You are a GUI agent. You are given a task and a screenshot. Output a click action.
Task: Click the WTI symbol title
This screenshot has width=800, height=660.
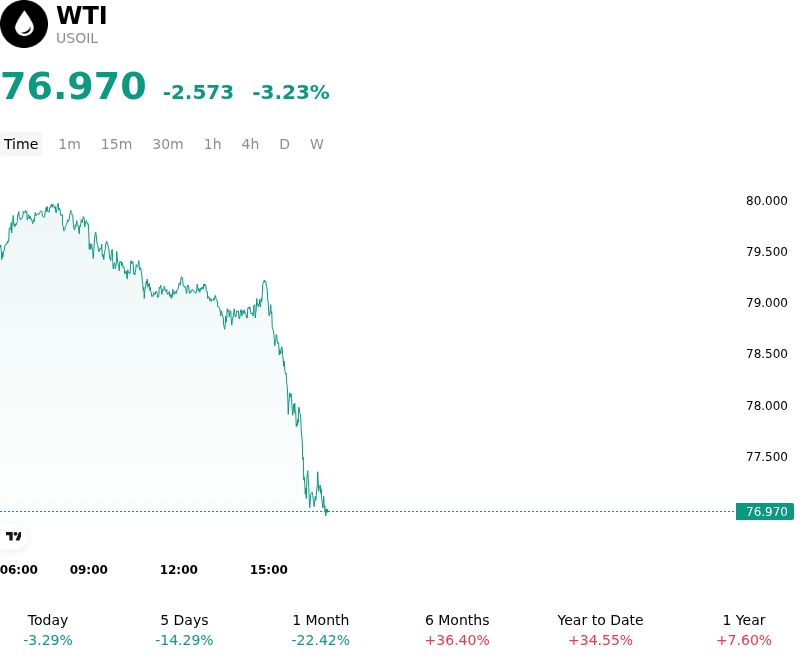(x=82, y=15)
